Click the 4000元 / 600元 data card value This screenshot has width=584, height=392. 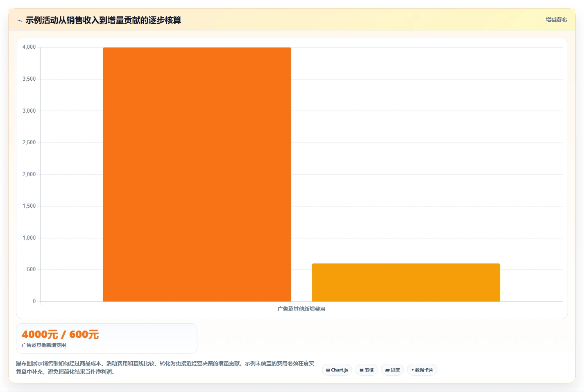[x=60, y=335]
